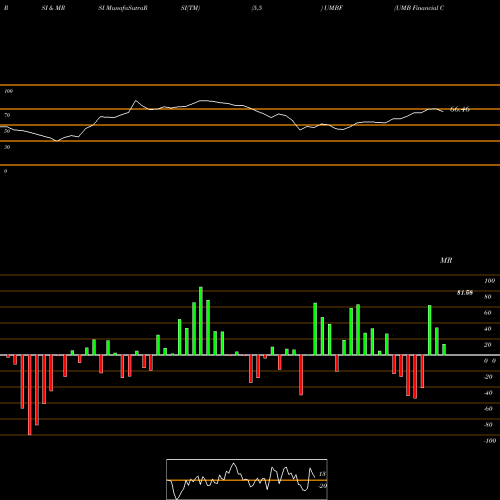Click the end of the RSI line by 66.46
Viewport: 500px width, 500px height.
point(442,111)
